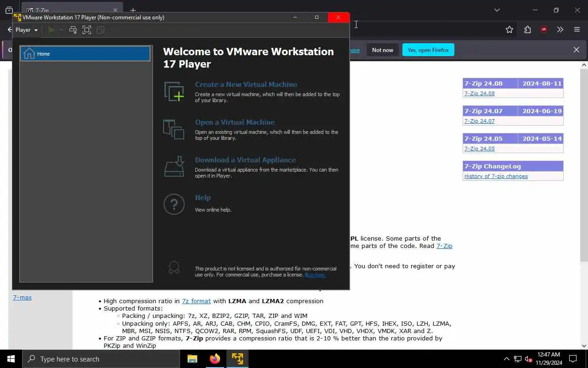This screenshot has width=588, height=368.
Task: Click the Firefox page vertical scrollbar
Action: (584, 166)
